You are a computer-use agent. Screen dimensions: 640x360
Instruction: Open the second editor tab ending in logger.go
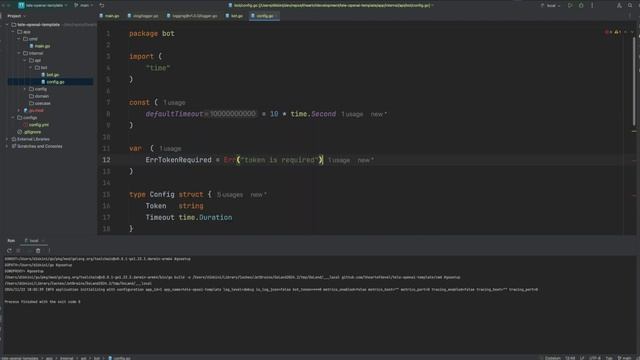pos(142,16)
